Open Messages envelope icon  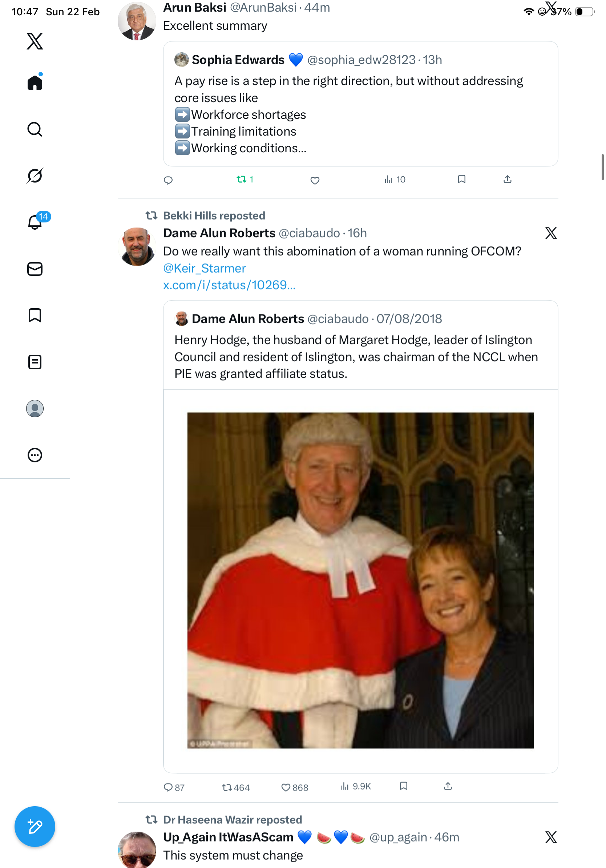coord(35,269)
